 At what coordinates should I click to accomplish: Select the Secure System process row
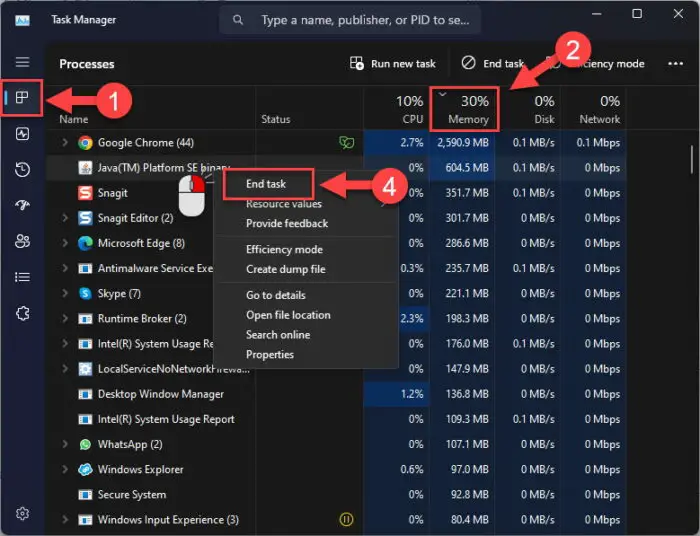coord(336,494)
